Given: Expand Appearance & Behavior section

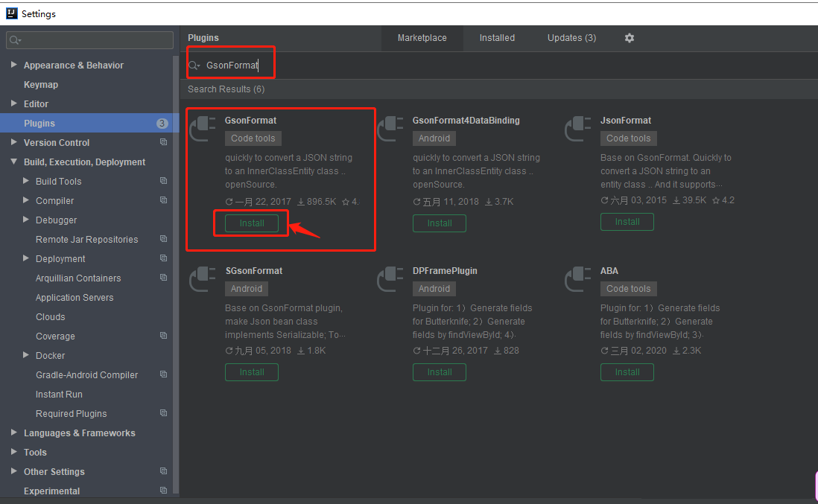Looking at the screenshot, I should tap(14, 65).
